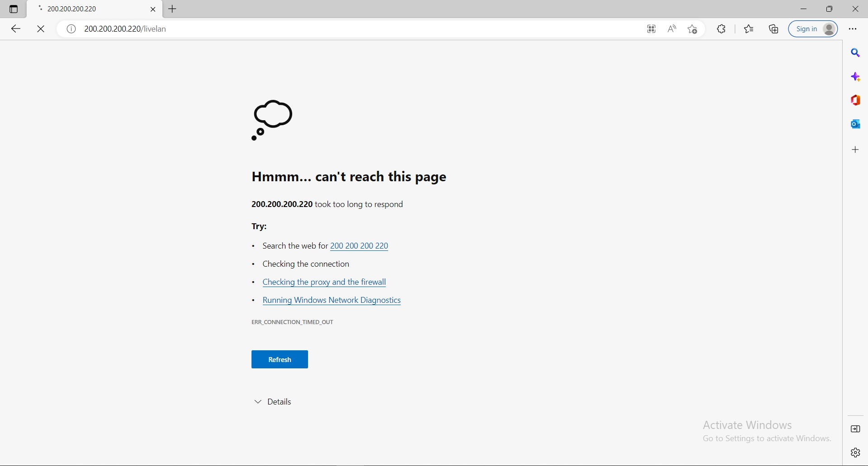The width and height of the screenshot is (868, 466).
Task: Select the ERR_CONNECTION_TIMED_OUT text
Action: 292,322
